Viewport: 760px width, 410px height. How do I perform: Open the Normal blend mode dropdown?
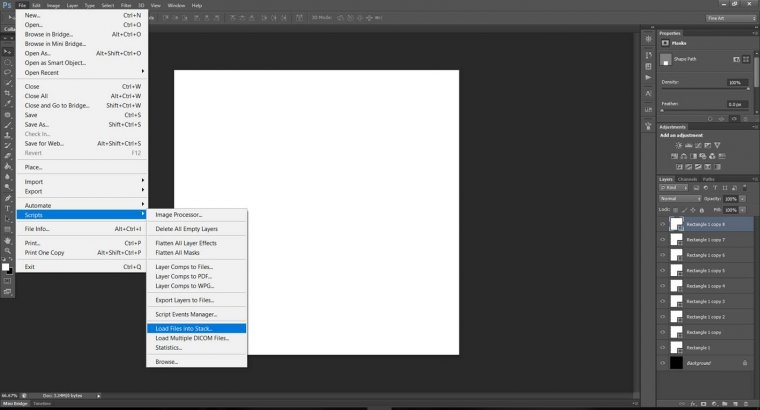pyautogui.click(x=680, y=199)
